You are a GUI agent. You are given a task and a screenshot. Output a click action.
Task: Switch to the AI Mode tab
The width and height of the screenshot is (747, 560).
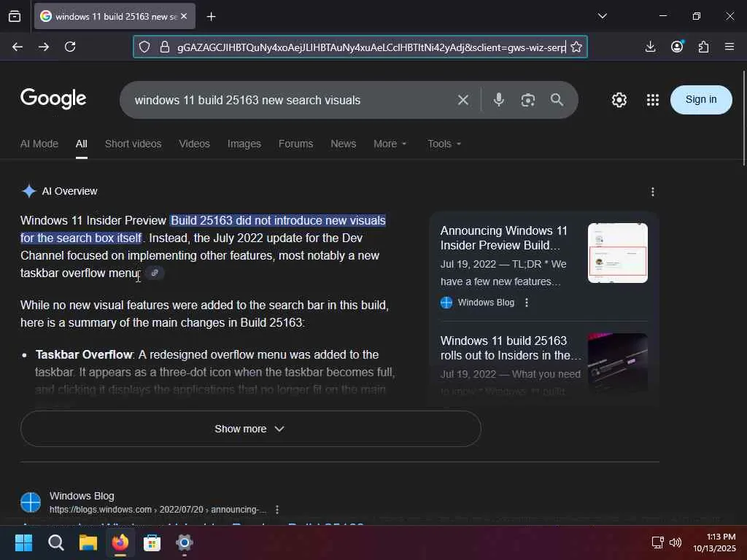pos(39,144)
